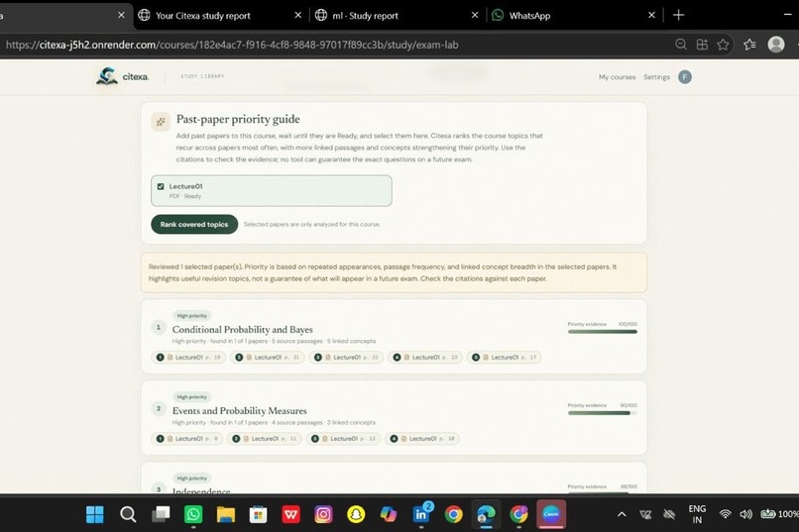The image size is (799, 532).
Task: Click the sparkle icon beside Past-paper priority guide
Action: click(x=161, y=122)
